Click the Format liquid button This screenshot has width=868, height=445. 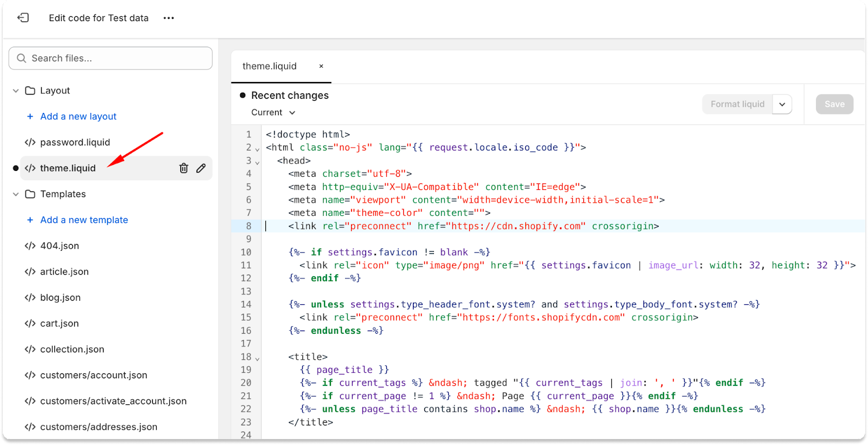pyautogui.click(x=737, y=104)
